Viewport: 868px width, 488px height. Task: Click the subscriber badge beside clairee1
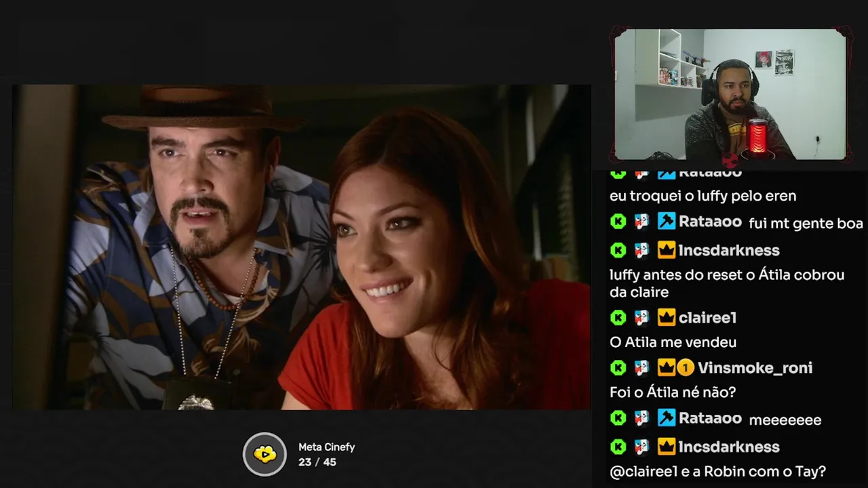[x=642, y=317]
